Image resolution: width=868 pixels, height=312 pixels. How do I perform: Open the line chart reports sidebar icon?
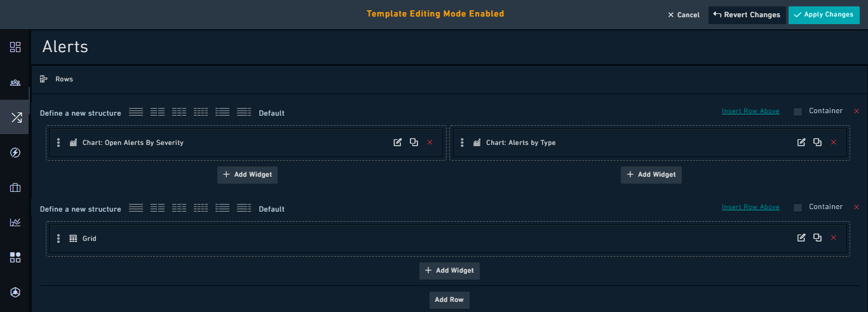(15, 222)
